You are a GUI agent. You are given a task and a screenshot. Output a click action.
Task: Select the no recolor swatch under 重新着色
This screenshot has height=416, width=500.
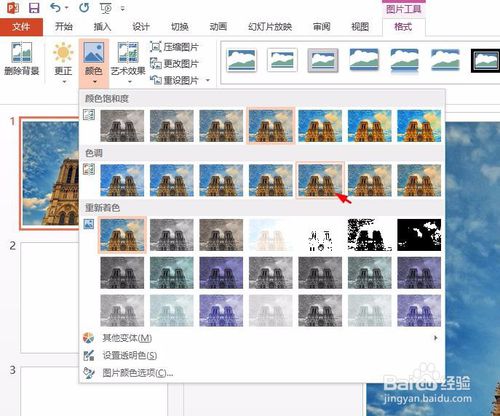pyautogui.click(x=122, y=235)
